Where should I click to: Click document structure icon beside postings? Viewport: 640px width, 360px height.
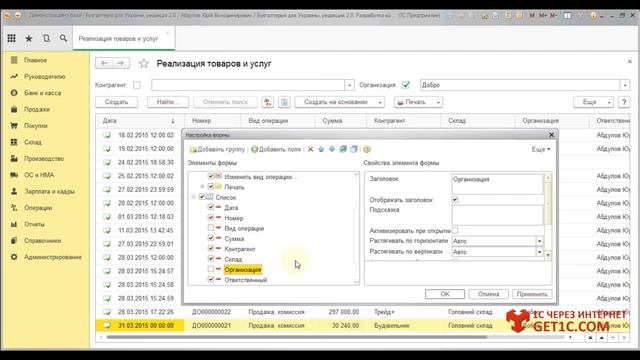point(284,102)
